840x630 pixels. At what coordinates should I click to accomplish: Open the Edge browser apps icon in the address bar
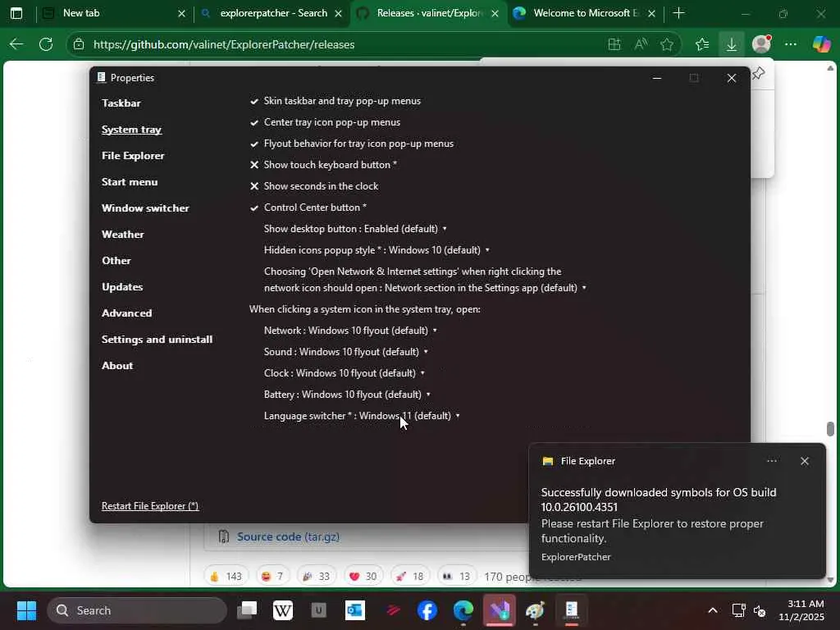(614, 44)
